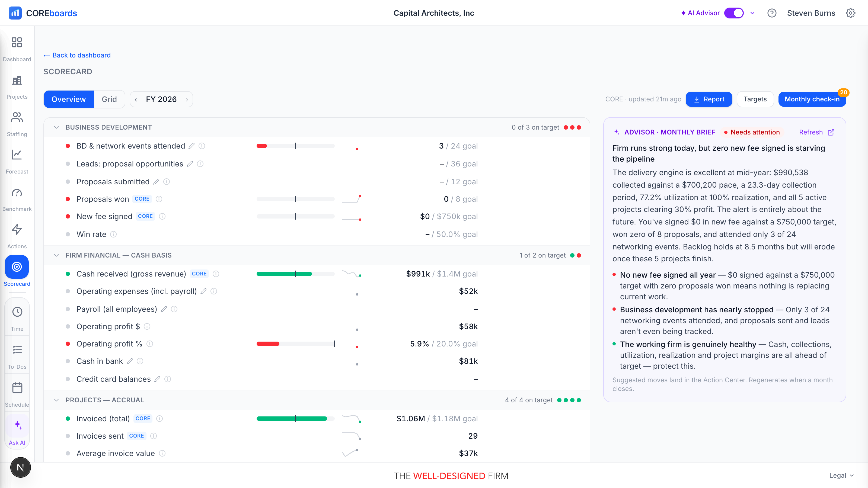This screenshot has height=488, width=868.
Task: Show info for Win rate
Action: [113, 234]
